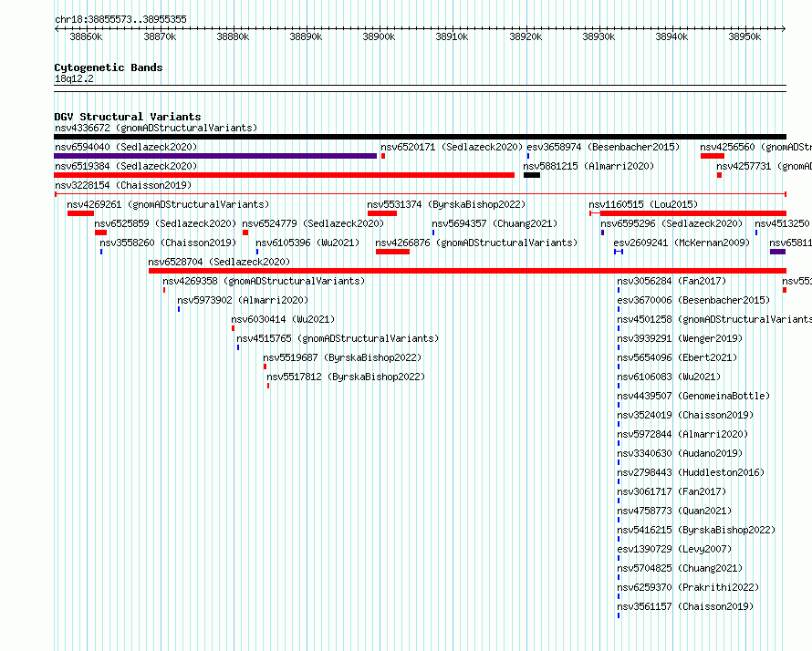
Task: Click nsv3558260 (Chaisson2019) label
Action: pos(168,243)
